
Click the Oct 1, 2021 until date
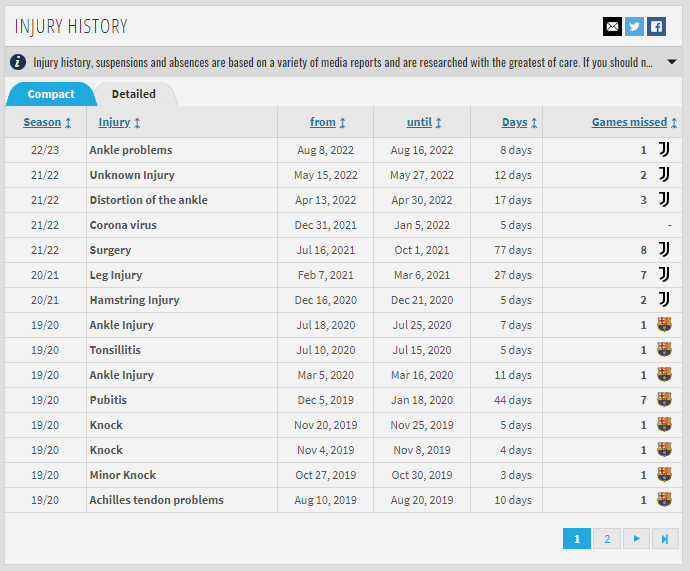click(422, 250)
